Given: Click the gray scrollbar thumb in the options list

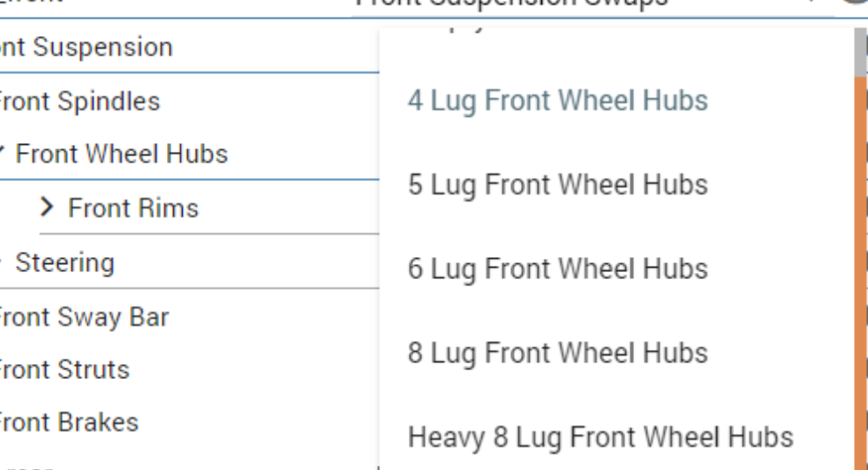Looking at the screenshot, I should (860, 53).
